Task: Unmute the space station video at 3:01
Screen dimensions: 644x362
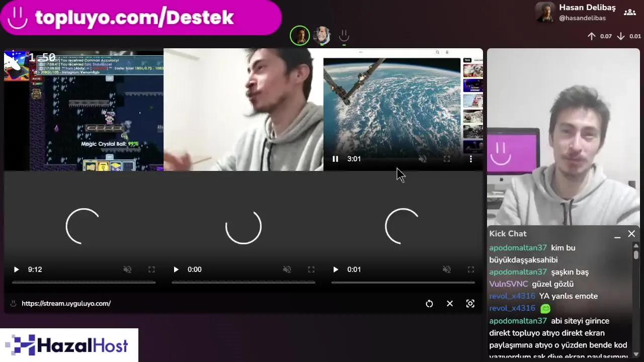Action: (423, 159)
